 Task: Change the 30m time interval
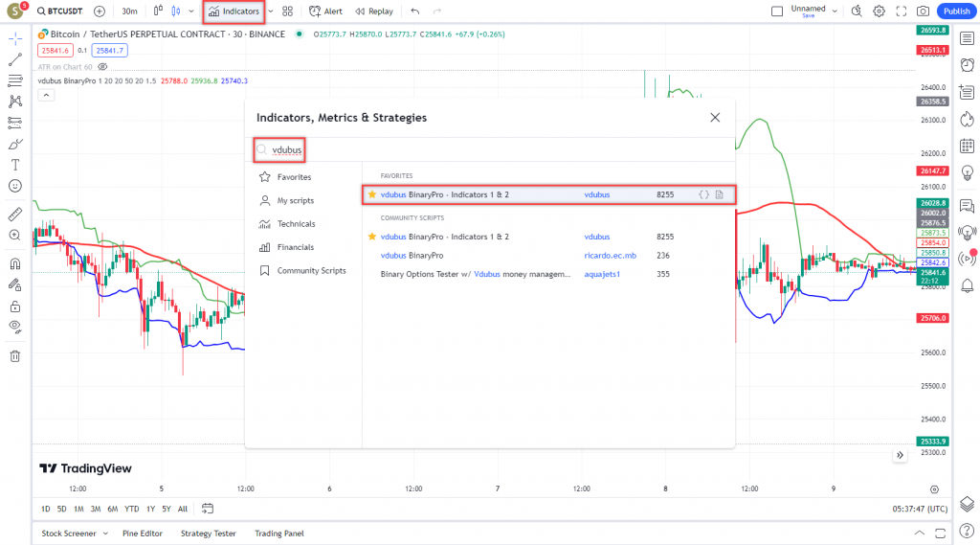129,11
